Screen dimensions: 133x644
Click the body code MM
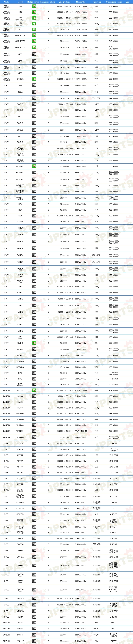pyautogui.click(x=97, y=641)
